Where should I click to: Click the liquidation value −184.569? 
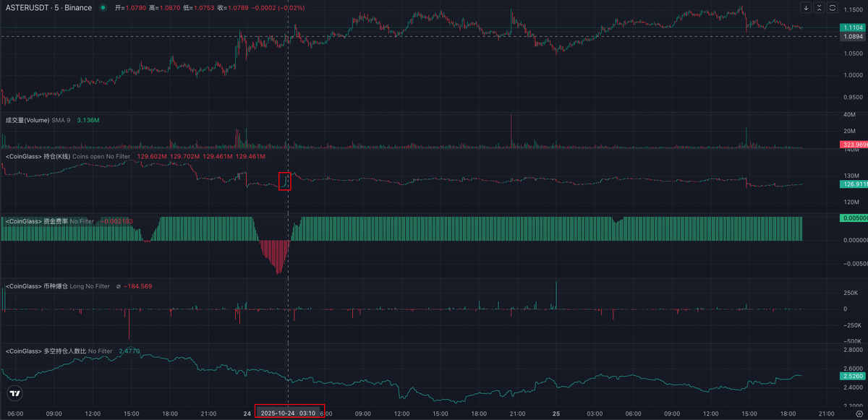137,286
